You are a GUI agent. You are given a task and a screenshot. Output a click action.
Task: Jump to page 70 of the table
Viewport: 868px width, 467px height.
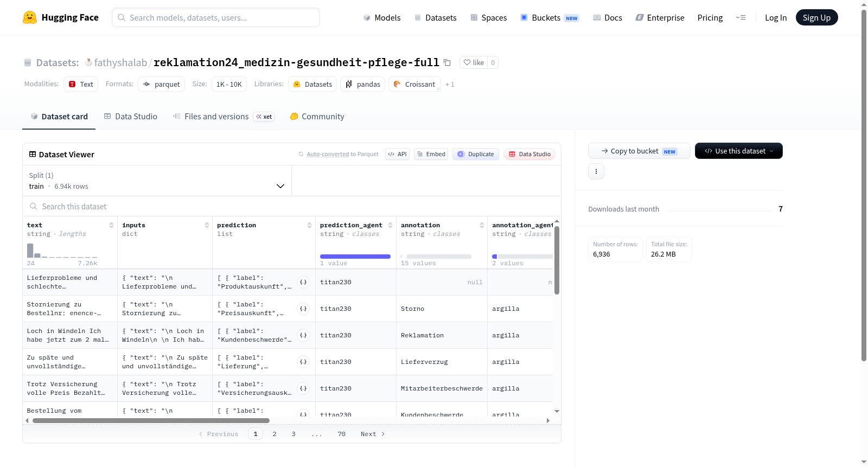(341, 434)
